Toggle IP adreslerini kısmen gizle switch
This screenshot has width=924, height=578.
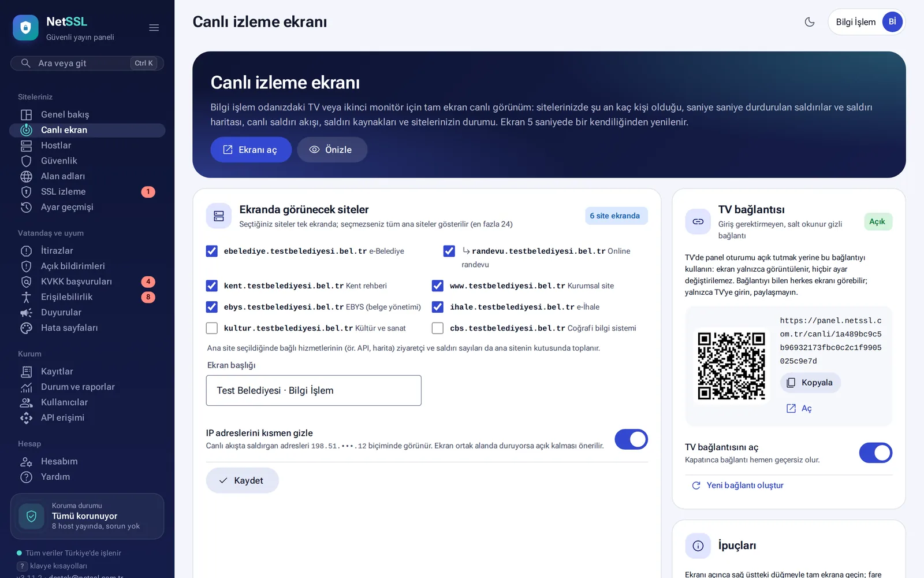pyautogui.click(x=631, y=439)
